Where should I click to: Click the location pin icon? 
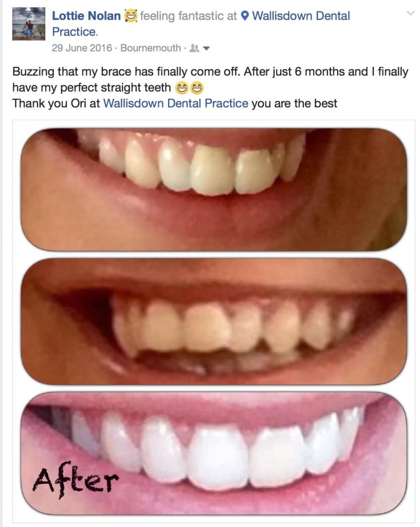click(x=245, y=16)
